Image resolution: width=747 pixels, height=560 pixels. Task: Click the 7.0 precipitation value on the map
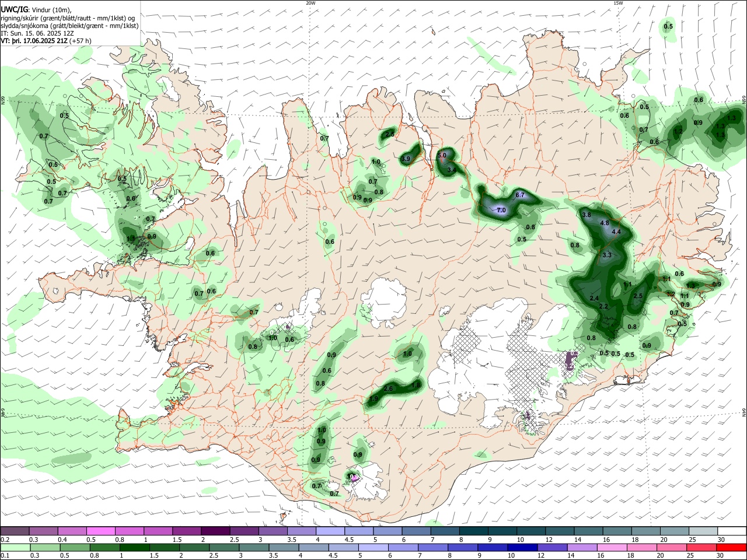point(501,210)
